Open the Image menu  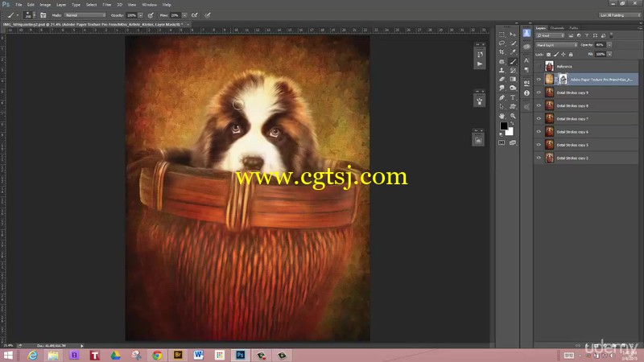pyautogui.click(x=45, y=5)
